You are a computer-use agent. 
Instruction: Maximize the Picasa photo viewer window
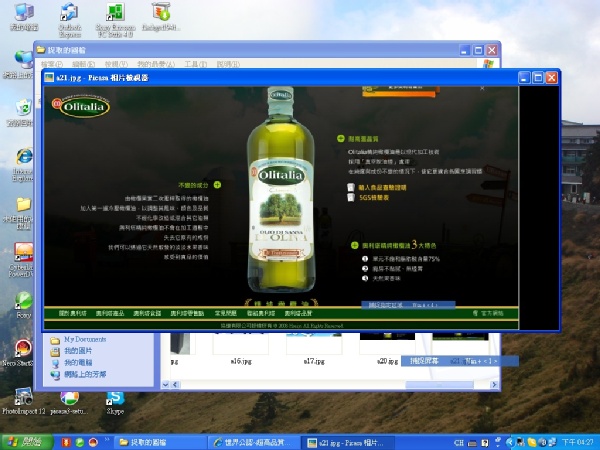click(x=538, y=78)
